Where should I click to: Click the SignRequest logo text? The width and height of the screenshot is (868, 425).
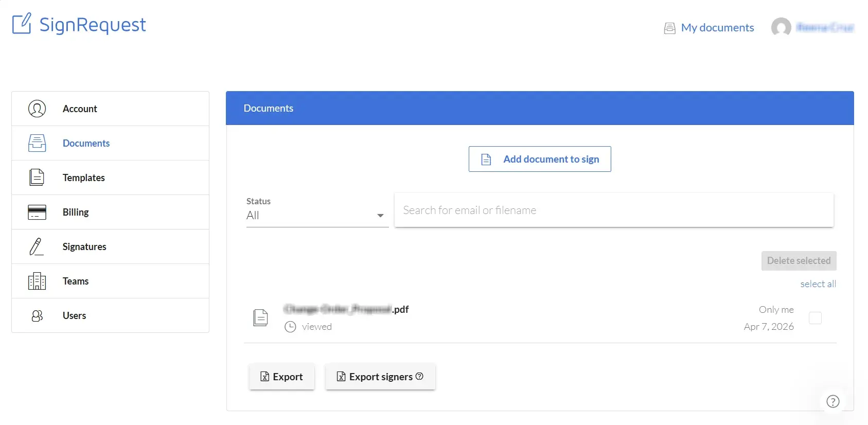click(93, 25)
